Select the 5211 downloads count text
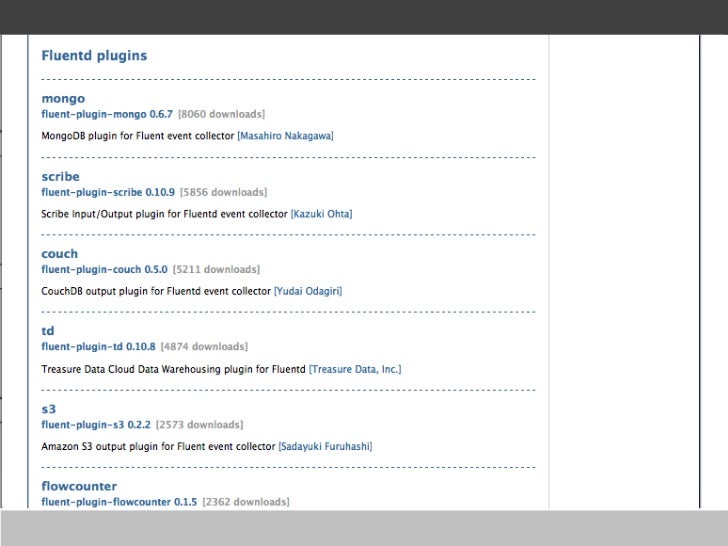 pos(216,269)
